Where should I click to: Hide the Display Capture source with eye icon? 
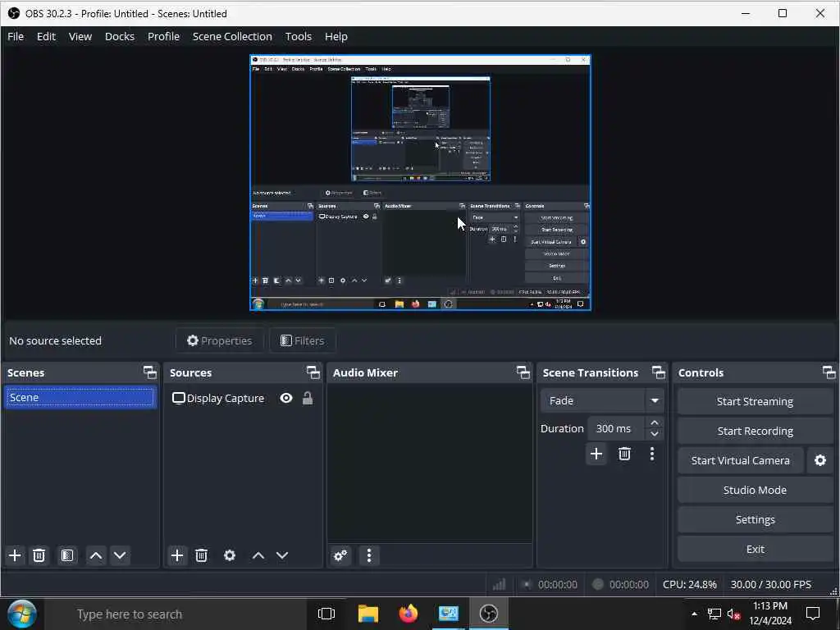pos(286,398)
